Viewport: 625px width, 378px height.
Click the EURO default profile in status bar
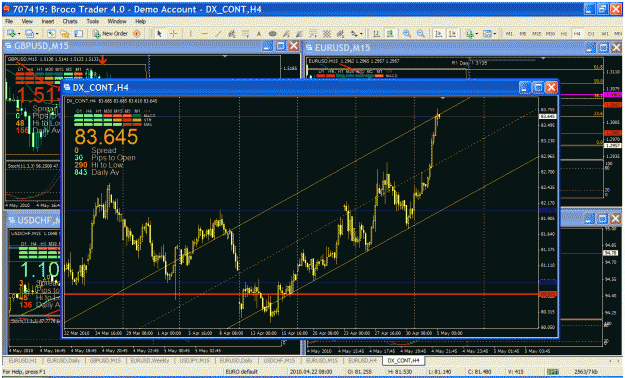[242, 372]
